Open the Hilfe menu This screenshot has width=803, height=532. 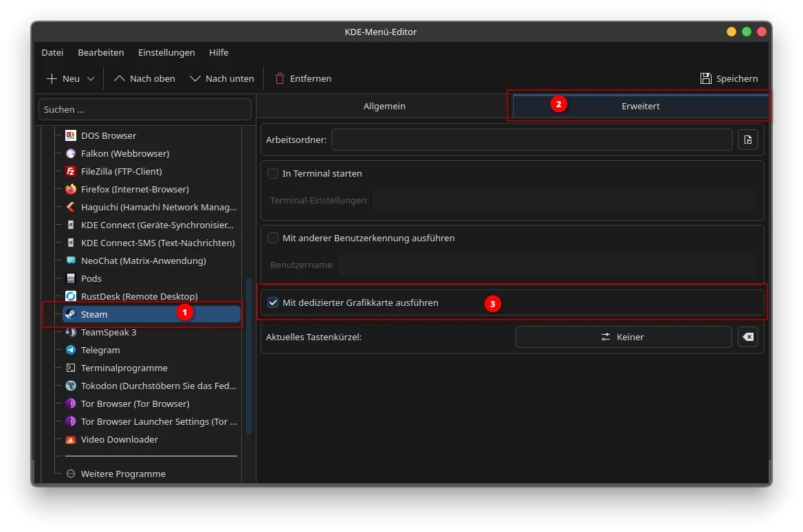click(x=219, y=52)
